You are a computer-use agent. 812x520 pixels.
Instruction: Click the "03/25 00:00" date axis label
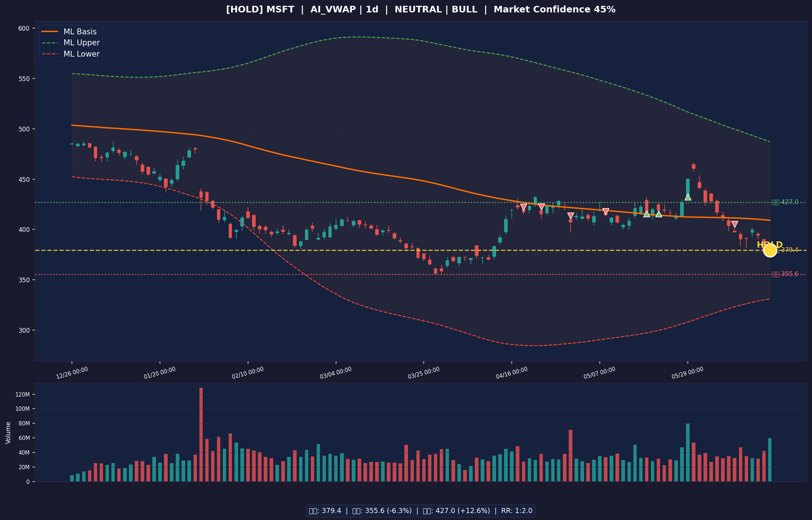pos(424,373)
